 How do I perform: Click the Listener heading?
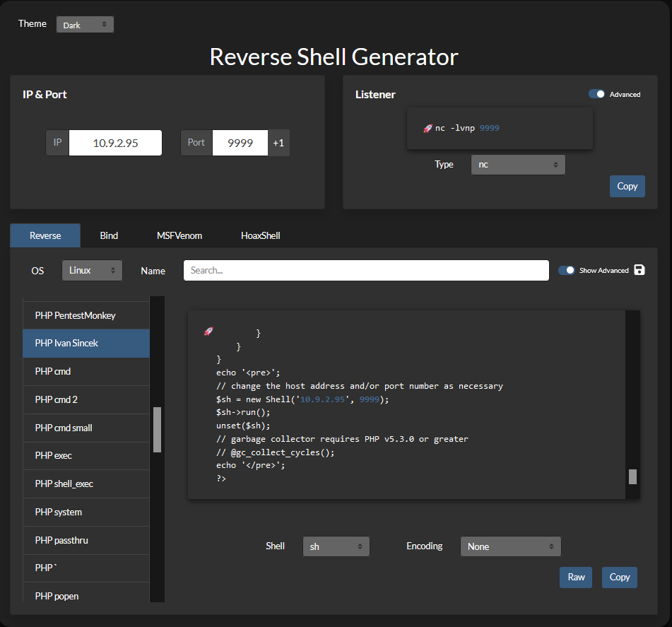click(x=375, y=94)
